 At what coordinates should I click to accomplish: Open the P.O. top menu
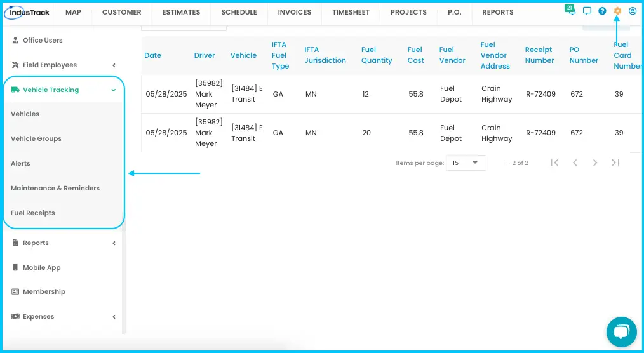(x=454, y=12)
